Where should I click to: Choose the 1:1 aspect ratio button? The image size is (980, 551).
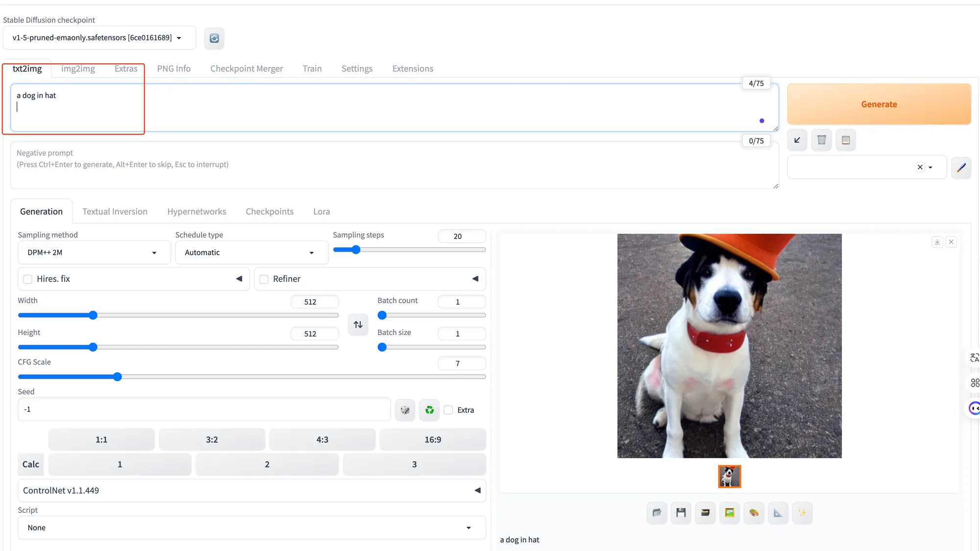[101, 439]
